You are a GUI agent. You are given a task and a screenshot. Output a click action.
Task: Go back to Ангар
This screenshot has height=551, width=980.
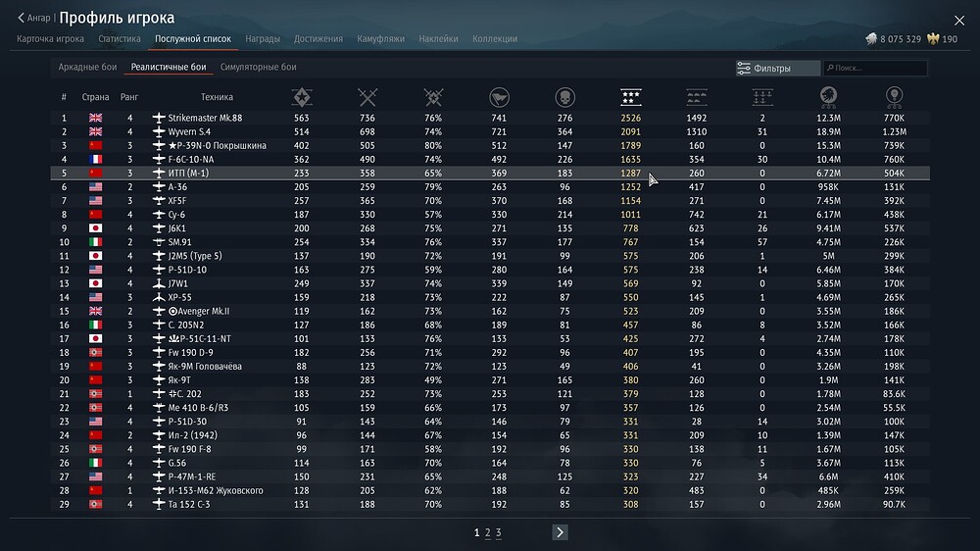[x=34, y=18]
